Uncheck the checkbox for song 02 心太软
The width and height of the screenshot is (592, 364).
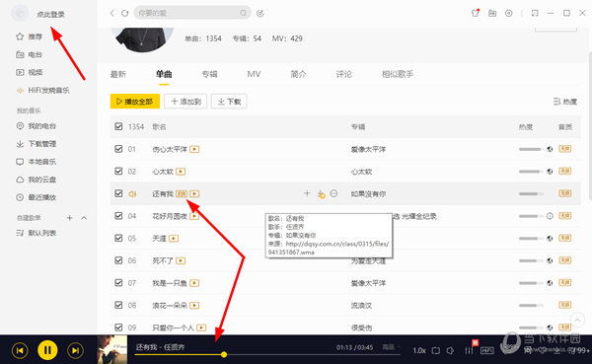(x=118, y=171)
